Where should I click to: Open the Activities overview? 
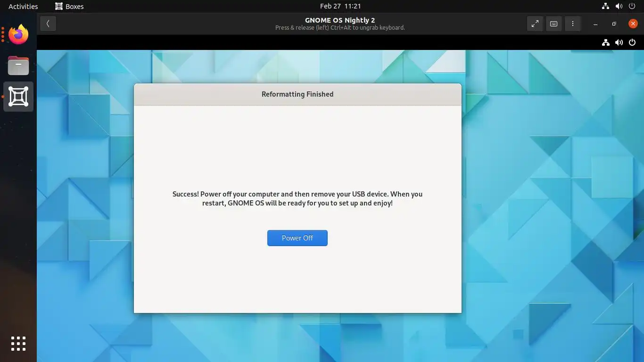[x=23, y=6]
